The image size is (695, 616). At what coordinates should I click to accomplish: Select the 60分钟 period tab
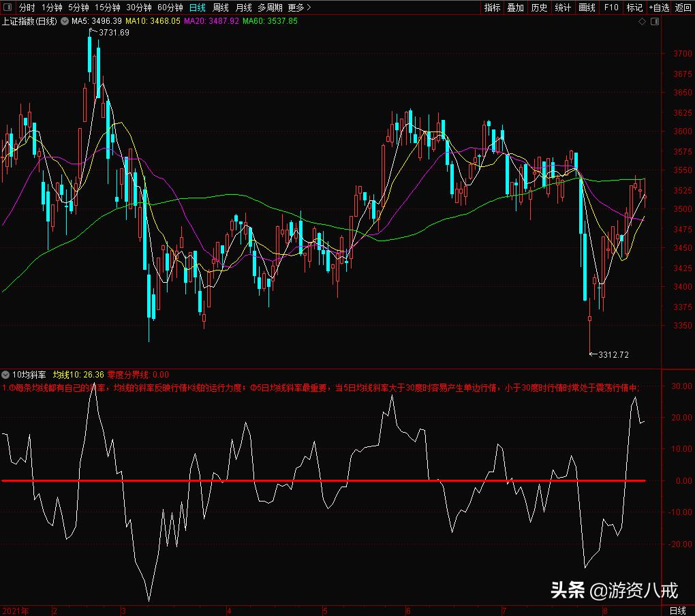coord(170,7)
